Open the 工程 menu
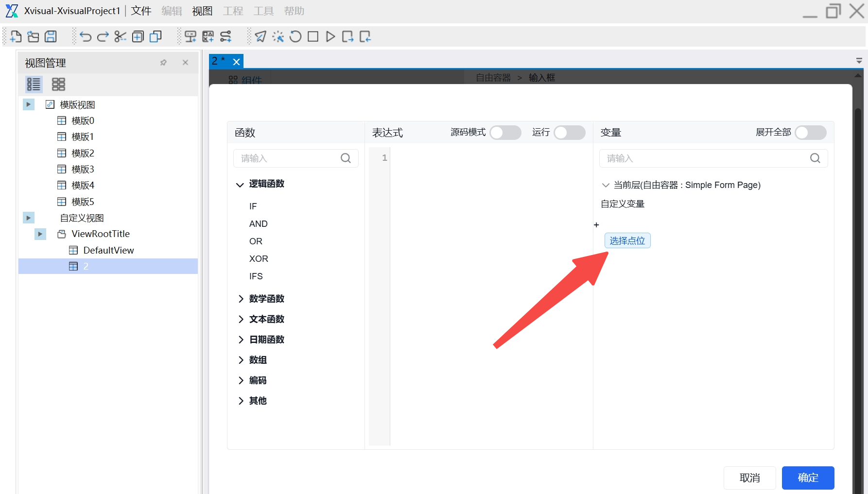 [233, 11]
